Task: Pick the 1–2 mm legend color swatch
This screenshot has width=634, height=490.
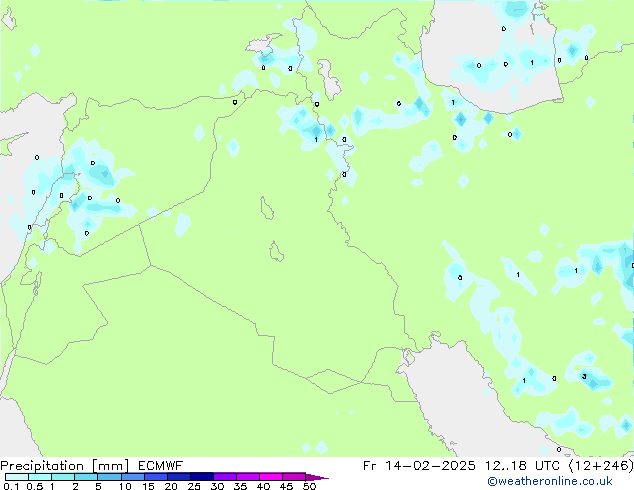Action: [63, 477]
